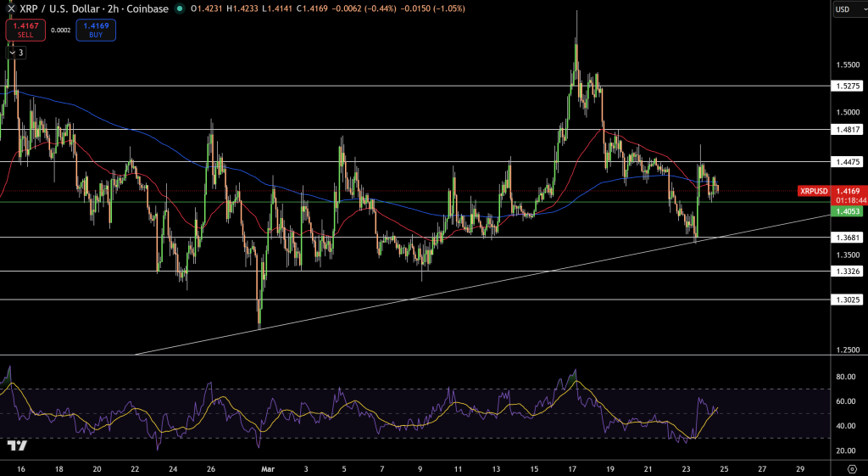Select the 1.3681 price line label
The image size is (868, 476).
pos(847,238)
